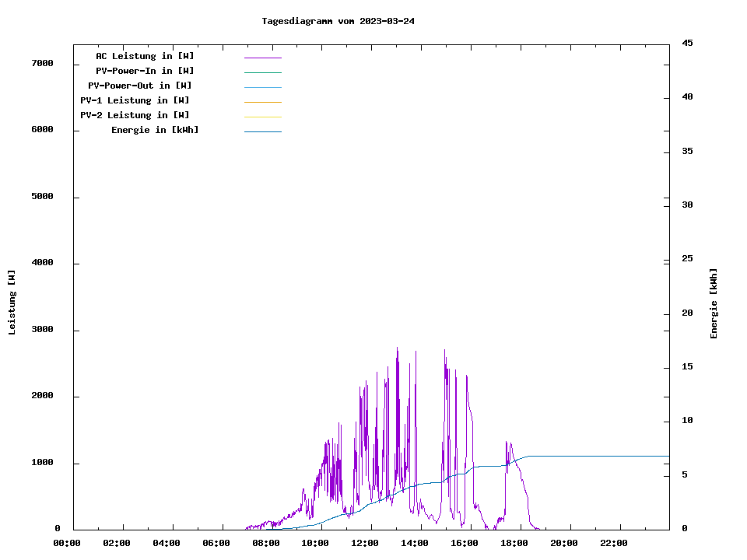Click the 7000 value on the power axis

point(43,63)
